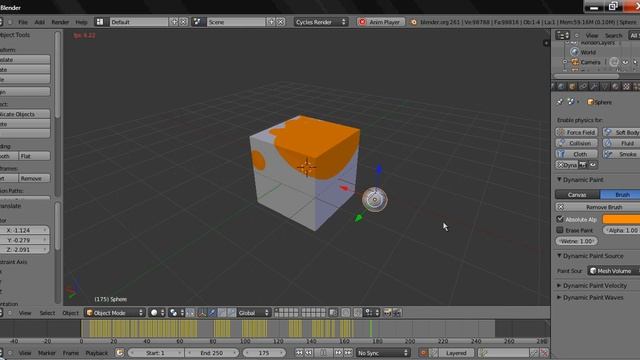The height and width of the screenshot is (360, 640).
Task: Click the scene browse icon
Action: coord(198,22)
